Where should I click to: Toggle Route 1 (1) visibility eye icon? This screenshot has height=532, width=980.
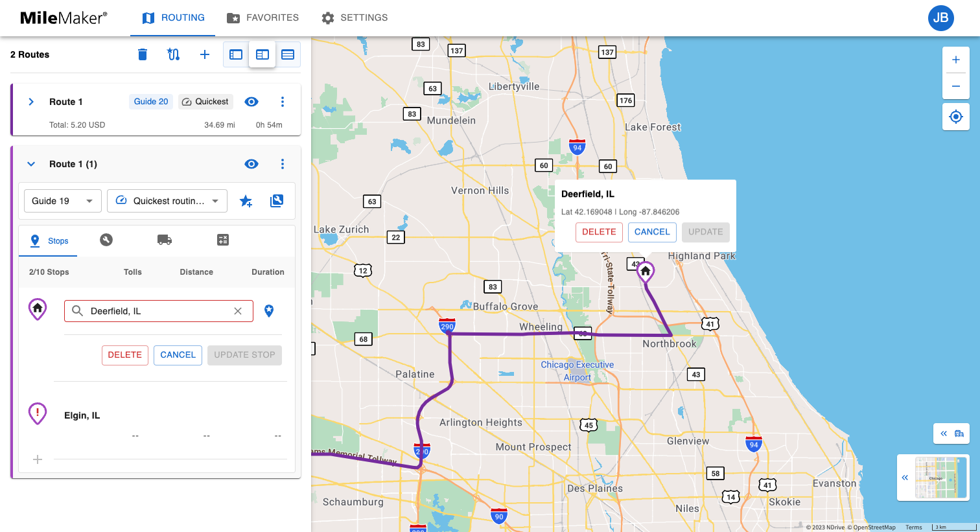click(x=251, y=164)
